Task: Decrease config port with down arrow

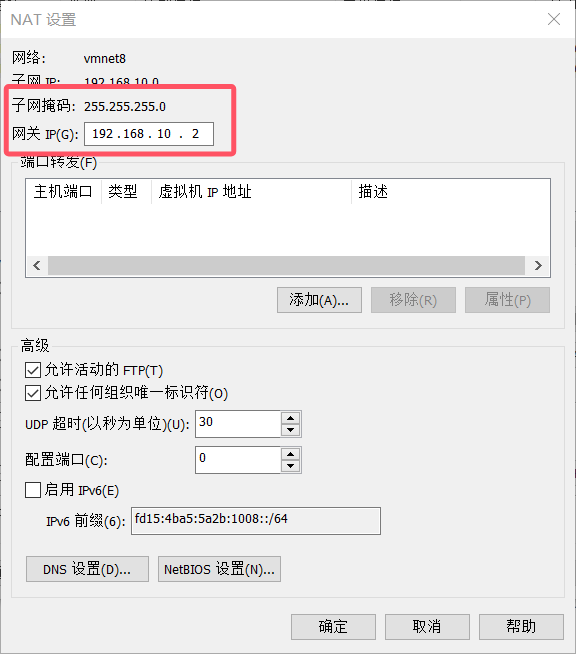Action: [290, 466]
